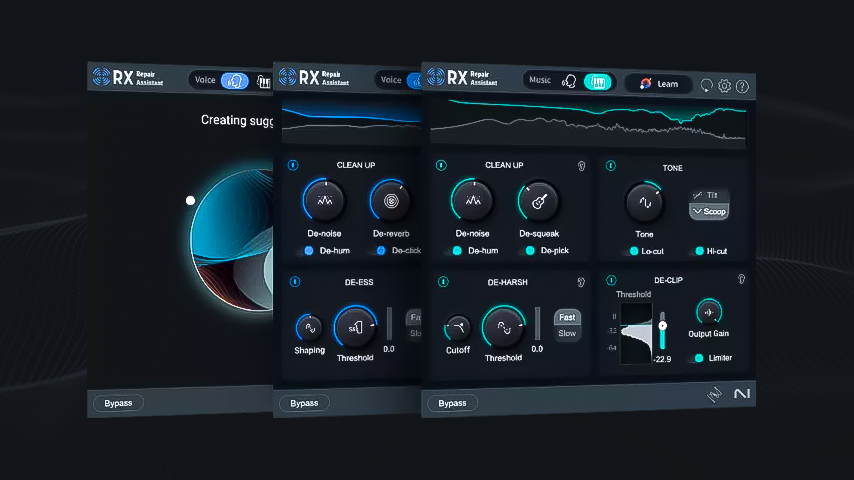Select the Slow De-harsh mode
854x480 pixels.
coord(567,333)
